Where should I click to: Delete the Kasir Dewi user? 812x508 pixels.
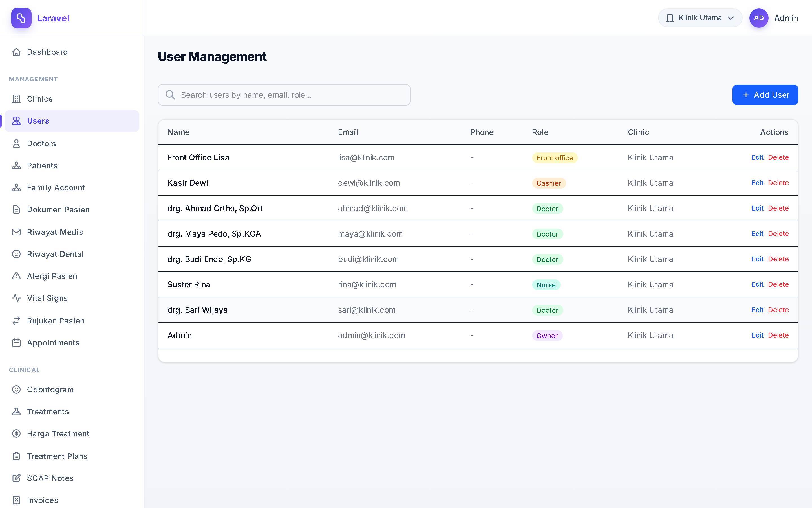click(x=778, y=183)
